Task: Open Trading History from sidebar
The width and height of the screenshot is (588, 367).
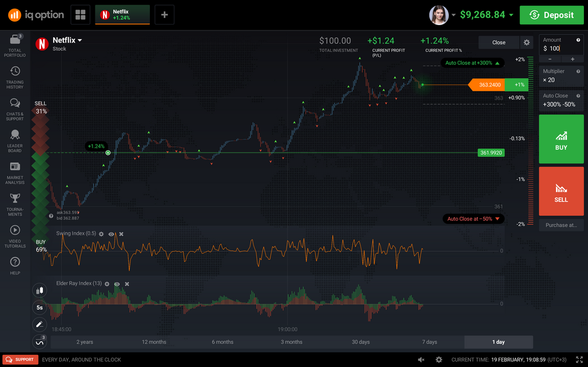Action: [15, 78]
